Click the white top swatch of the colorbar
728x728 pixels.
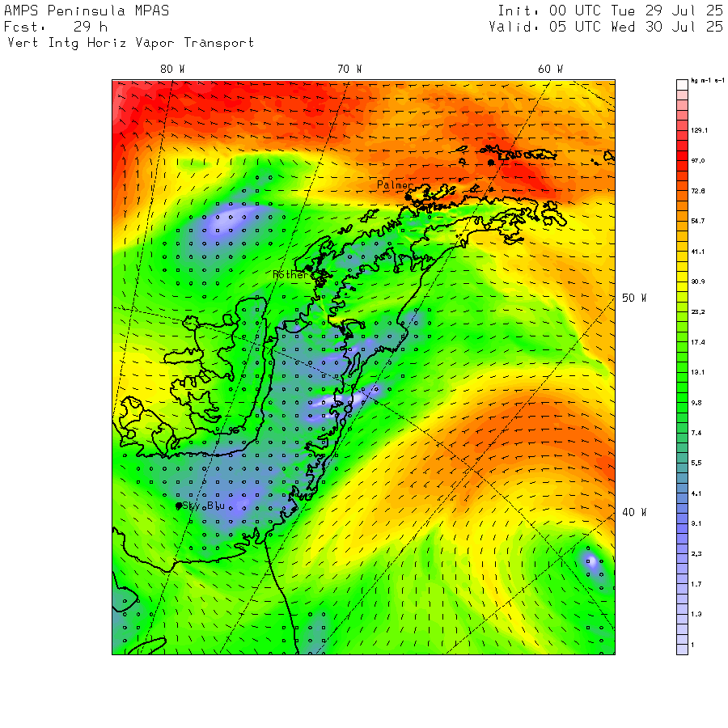(682, 85)
